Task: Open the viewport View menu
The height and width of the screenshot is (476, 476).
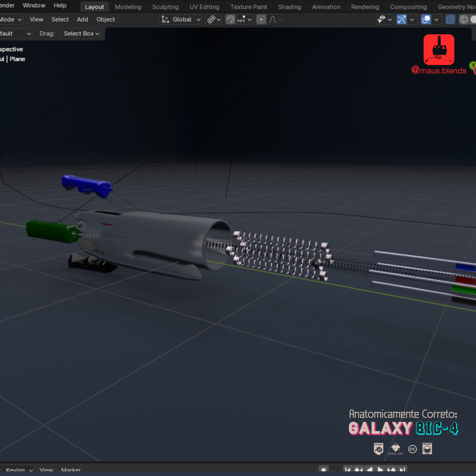Action: click(x=36, y=19)
